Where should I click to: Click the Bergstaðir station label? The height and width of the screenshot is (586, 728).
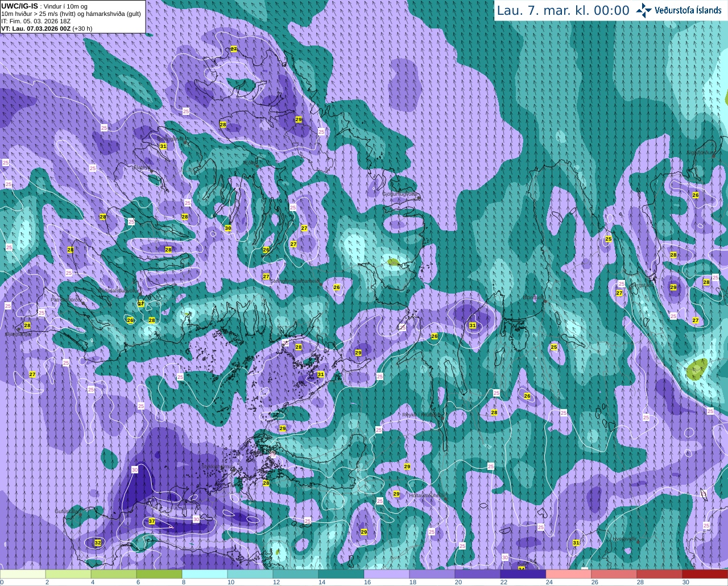coord(643,284)
